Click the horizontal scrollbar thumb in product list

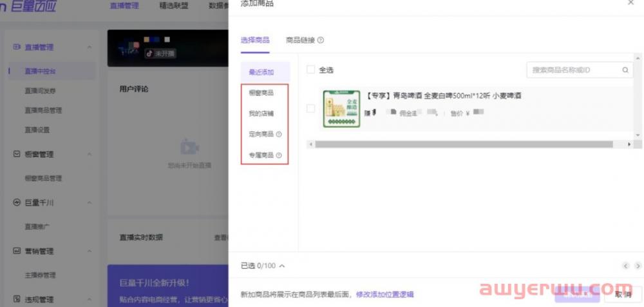[464, 144]
